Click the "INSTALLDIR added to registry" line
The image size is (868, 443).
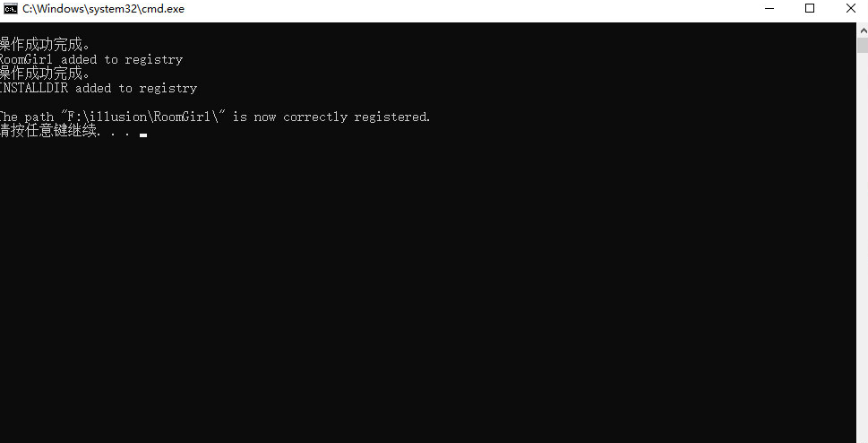(x=98, y=88)
